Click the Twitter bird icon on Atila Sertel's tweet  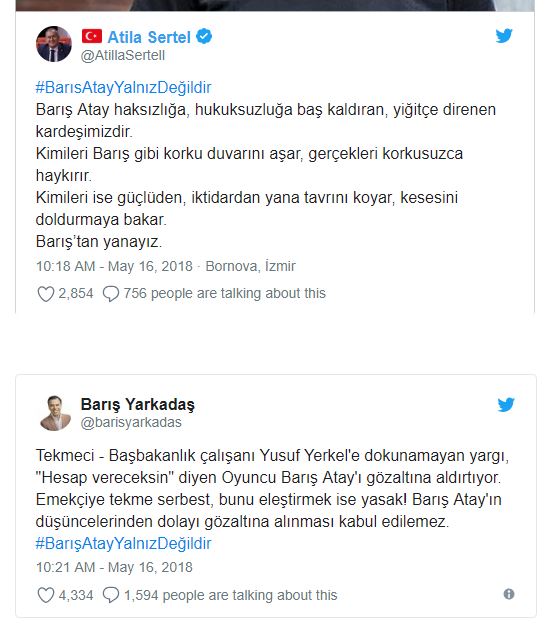[x=504, y=36]
